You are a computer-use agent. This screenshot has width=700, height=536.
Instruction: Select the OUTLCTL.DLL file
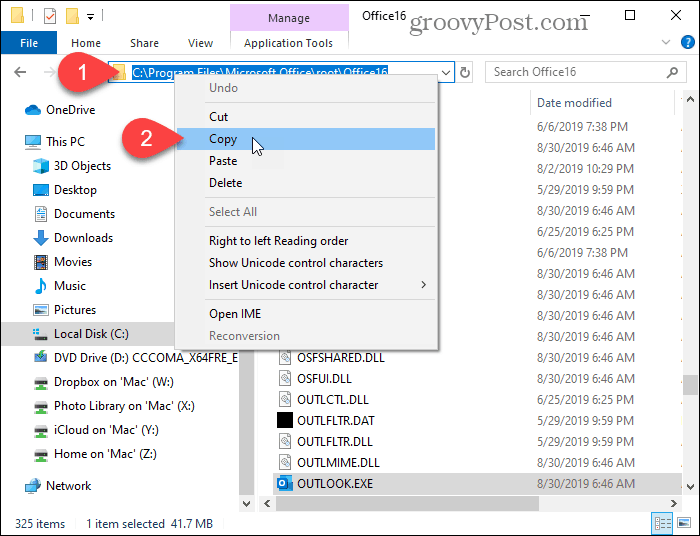(x=333, y=399)
